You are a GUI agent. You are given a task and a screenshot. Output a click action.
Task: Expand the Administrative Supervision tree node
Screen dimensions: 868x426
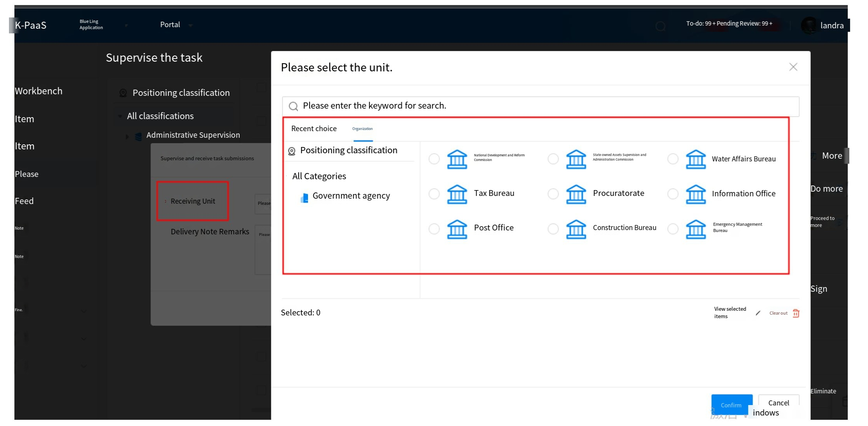(x=127, y=136)
